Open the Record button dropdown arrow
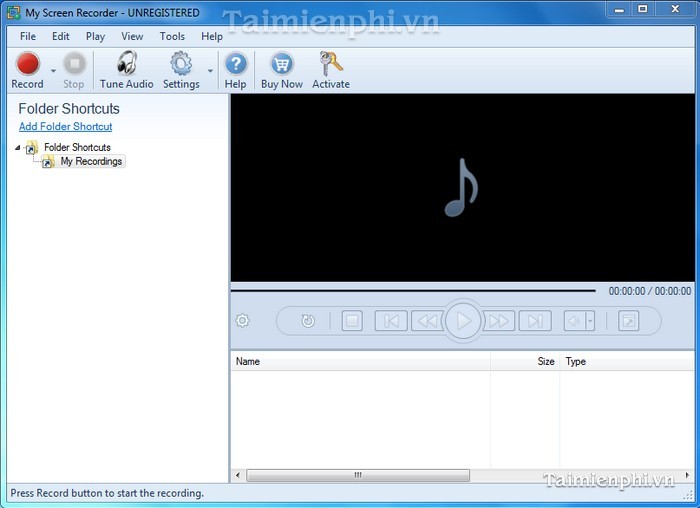The image size is (700, 508). click(x=53, y=71)
